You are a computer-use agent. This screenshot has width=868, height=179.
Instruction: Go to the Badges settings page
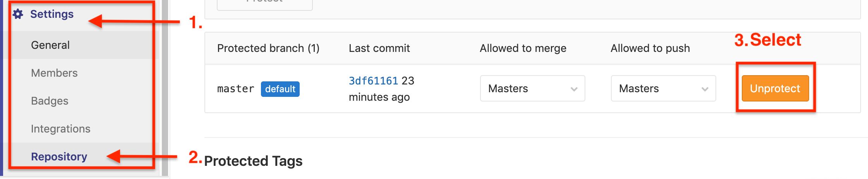tap(50, 101)
